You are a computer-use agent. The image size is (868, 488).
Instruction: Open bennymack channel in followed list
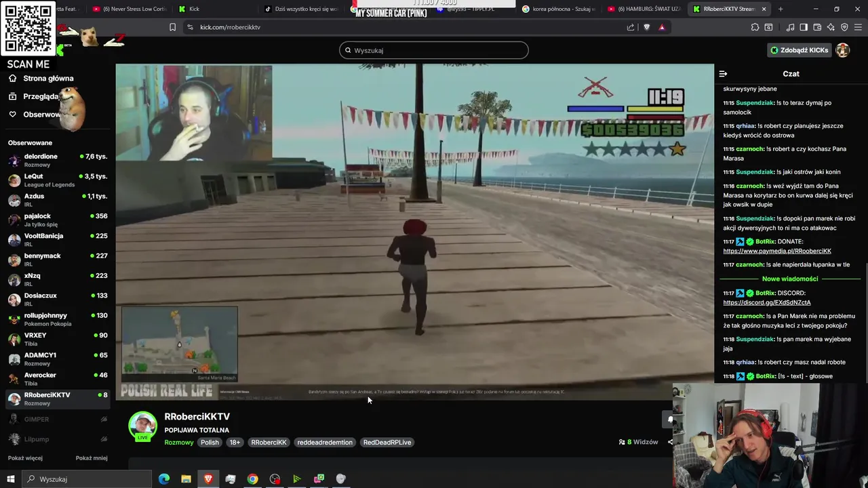[58, 260]
